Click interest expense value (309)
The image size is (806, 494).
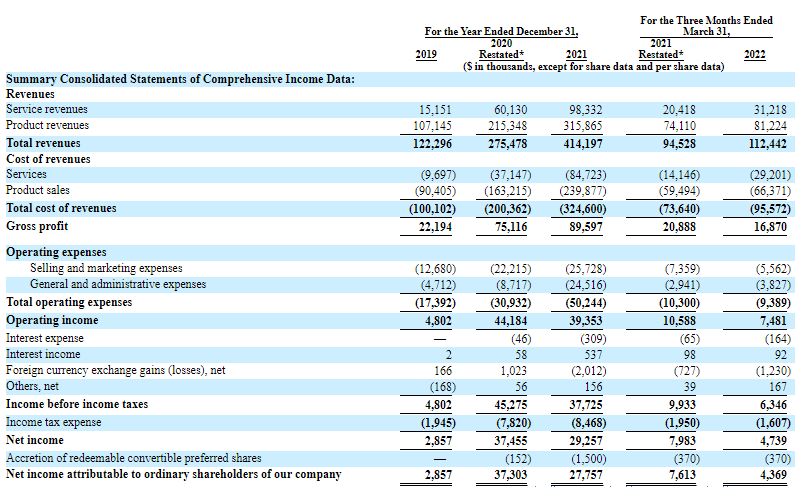pyautogui.click(x=593, y=339)
